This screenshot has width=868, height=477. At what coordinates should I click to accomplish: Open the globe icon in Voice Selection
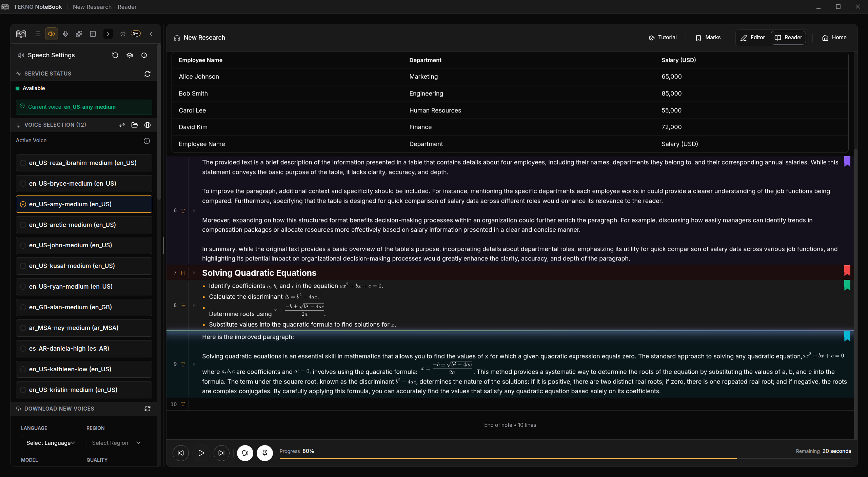pos(147,125)
